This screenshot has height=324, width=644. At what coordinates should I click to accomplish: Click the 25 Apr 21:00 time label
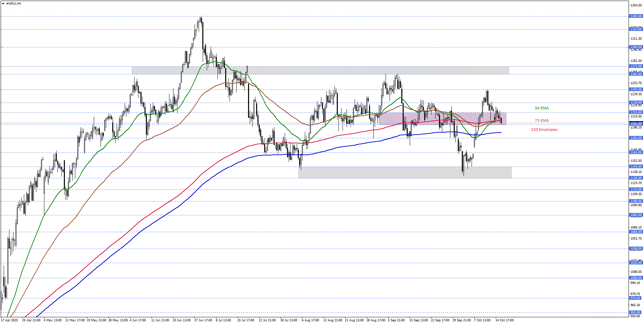(x=31, y=320)
